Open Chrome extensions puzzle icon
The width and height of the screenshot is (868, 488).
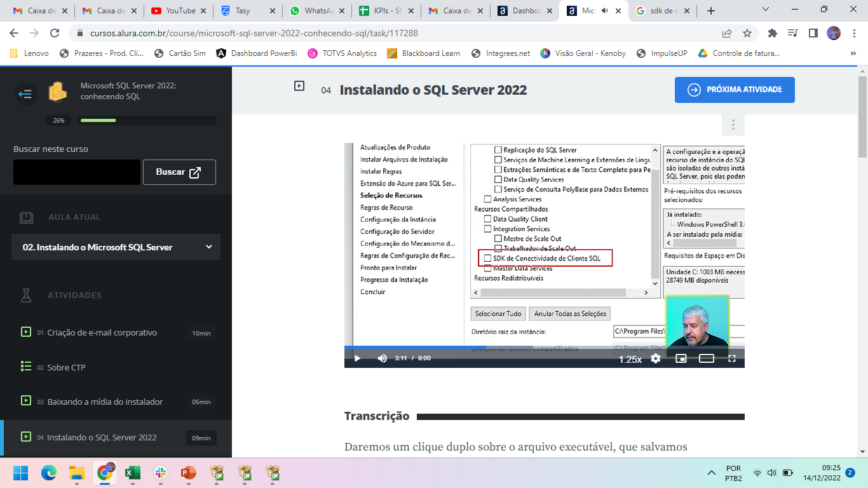[x=773, y=33]
